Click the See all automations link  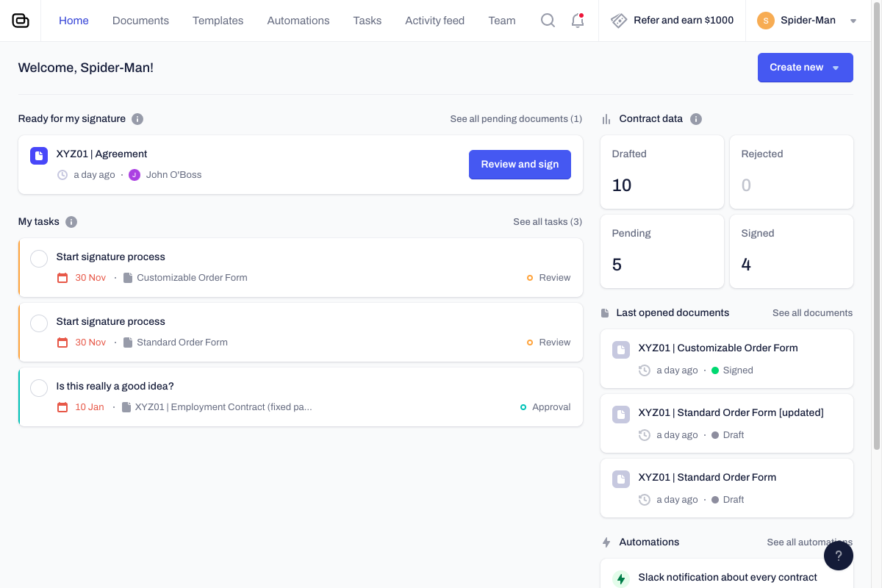(810, 542)
